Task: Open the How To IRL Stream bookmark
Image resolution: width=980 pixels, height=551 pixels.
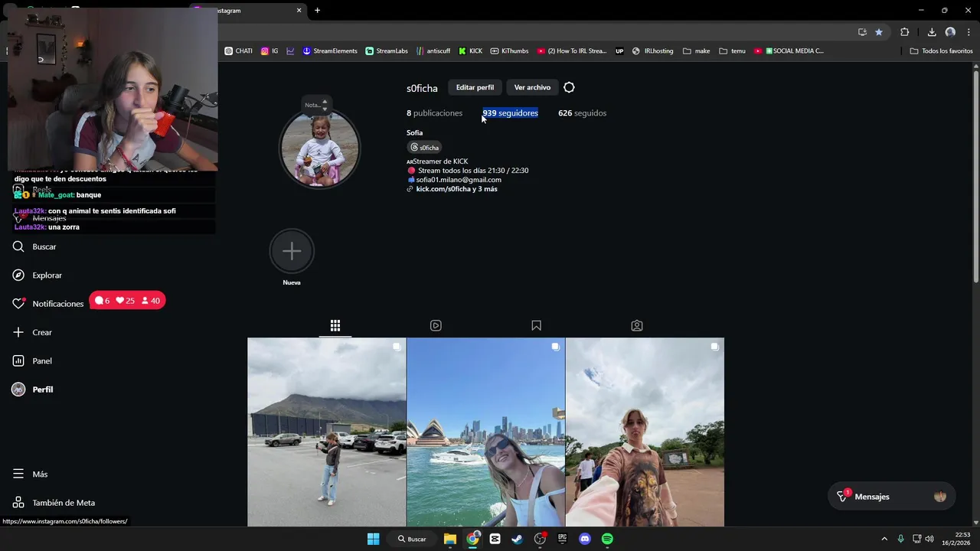Action: click(572, 51)
